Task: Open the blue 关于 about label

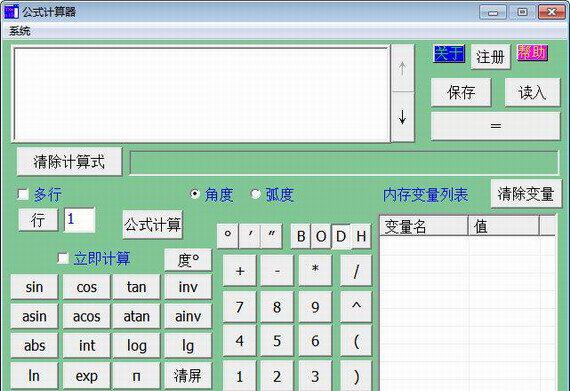Action: click(x=449, y=54)
